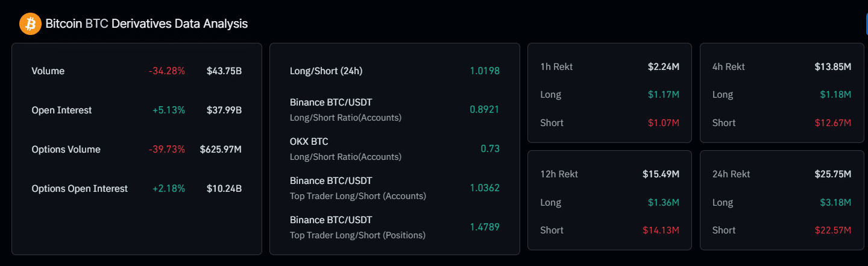Viewport: 868px width, 266px height.
Task: Click Top Trader Long/Short (Accounts) value 1.0362
Action: pyautogui.click(x=485, y=188)
